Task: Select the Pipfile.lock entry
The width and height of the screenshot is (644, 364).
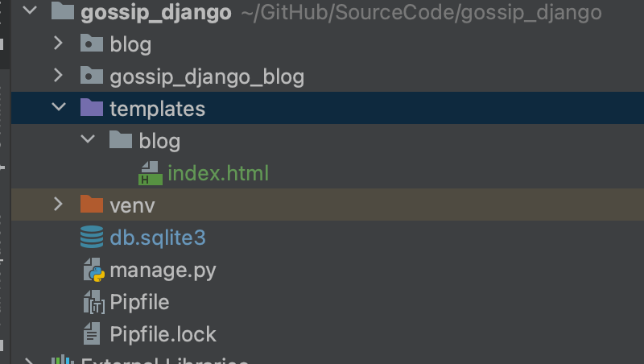Action: pyautogui.click(x=163, y=334)
